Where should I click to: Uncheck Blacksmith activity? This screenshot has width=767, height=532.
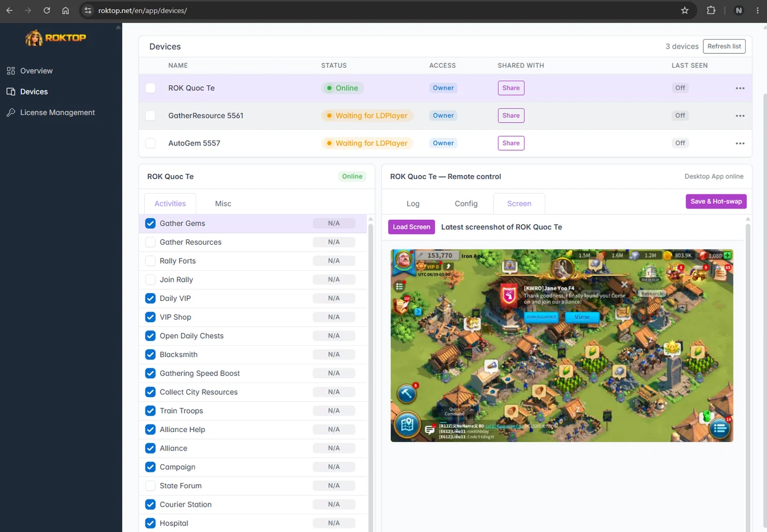(x=150, y=355)
